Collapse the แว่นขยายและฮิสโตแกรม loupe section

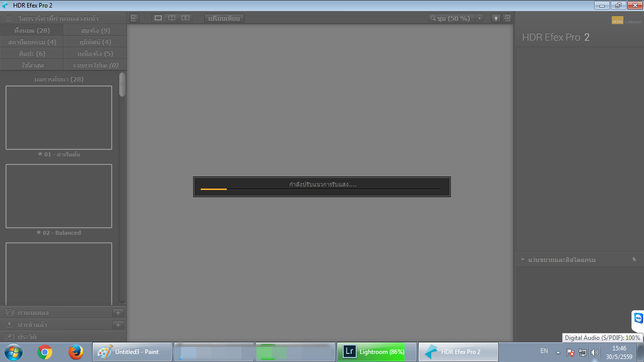coord(523,259)
